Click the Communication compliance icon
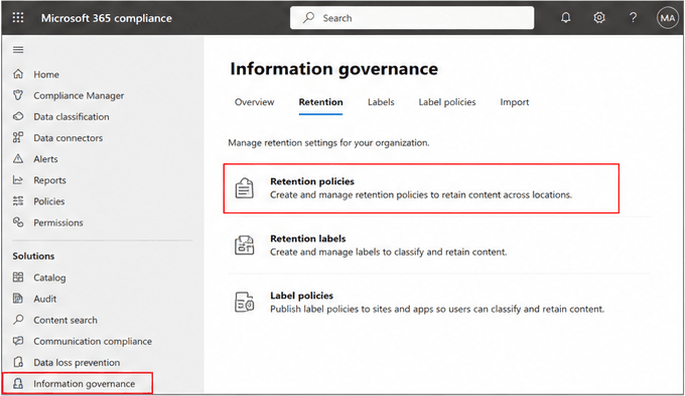 18,341
